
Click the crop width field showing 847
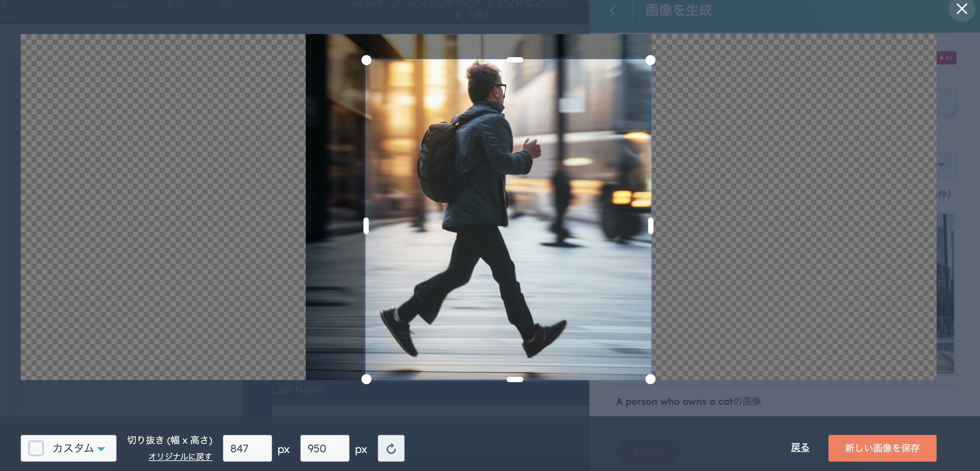(x=247, y=448)
